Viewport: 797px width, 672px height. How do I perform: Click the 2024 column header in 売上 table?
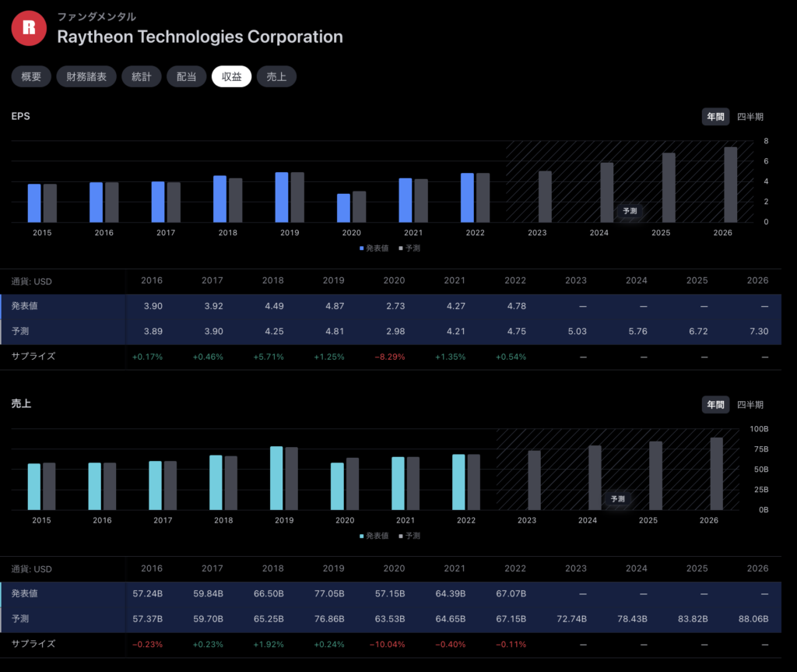coord(637,568)
